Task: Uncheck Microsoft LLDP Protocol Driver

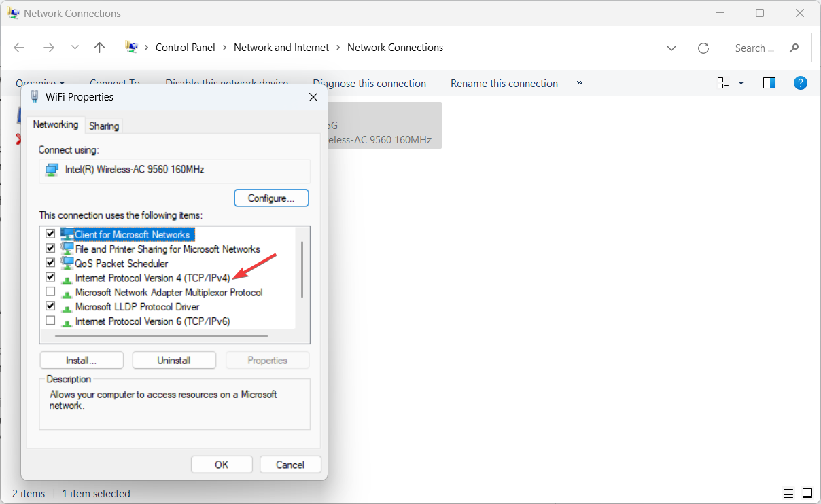Action: (50, 306)
